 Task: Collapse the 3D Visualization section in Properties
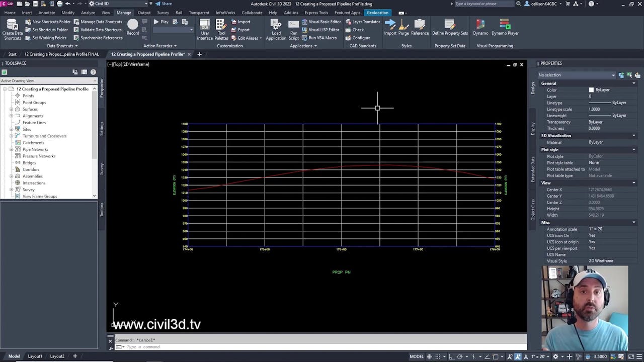point(633,135)
